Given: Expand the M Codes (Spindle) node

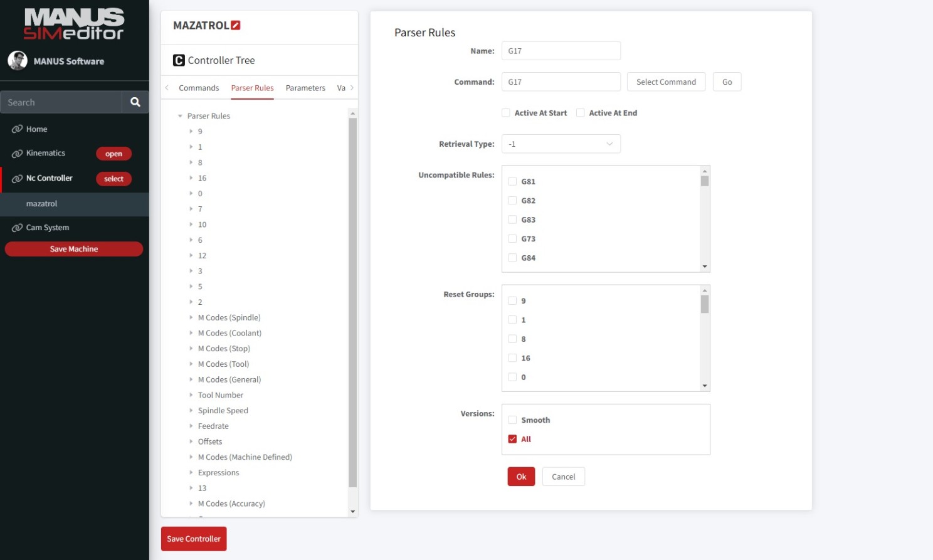Looking at the screenshot, I should point(191,317).
